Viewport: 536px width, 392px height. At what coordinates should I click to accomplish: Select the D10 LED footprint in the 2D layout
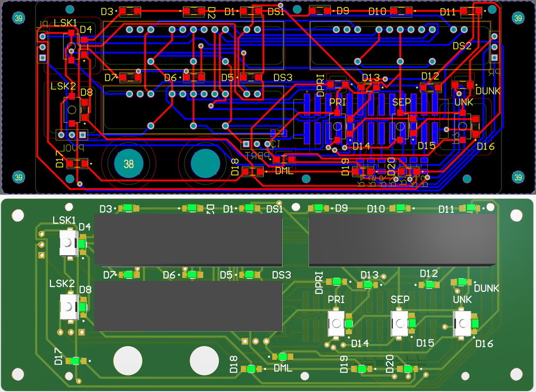point(401,12)
